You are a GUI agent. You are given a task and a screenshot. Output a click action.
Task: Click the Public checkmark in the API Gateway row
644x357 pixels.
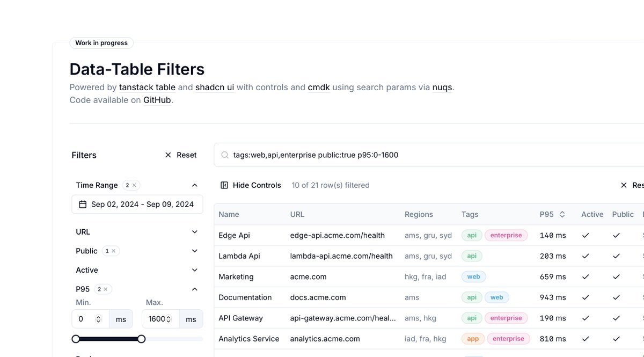[x=617, y=318]
